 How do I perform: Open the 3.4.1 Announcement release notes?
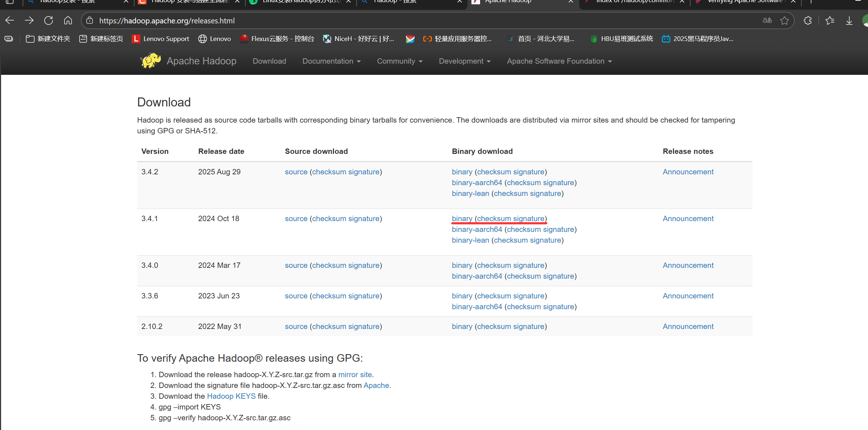688,219
